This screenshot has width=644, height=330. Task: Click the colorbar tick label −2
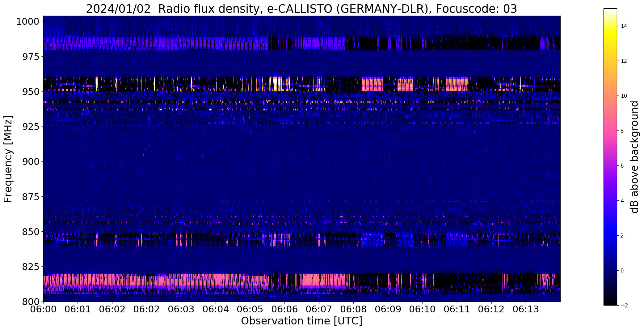624,306
